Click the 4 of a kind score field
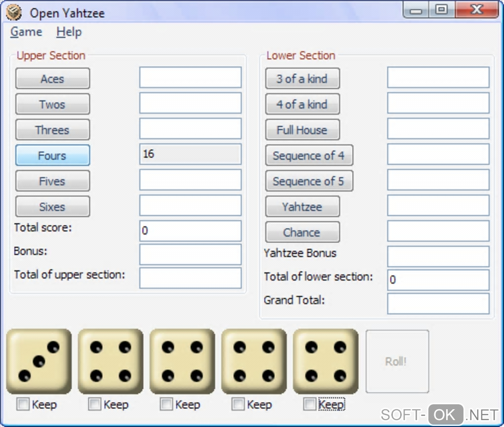Viewport: 504px width, 427px height. pyautogui.click(x=438, y=103)
